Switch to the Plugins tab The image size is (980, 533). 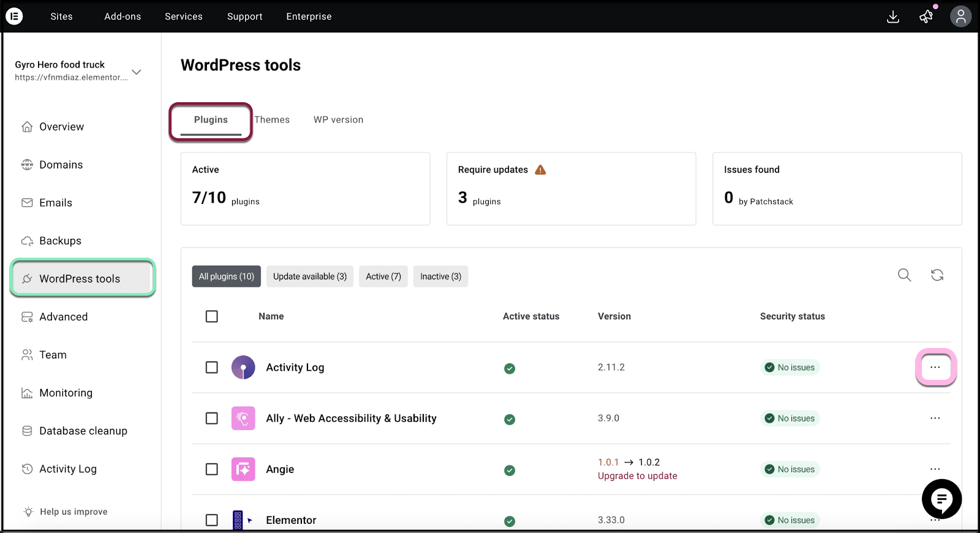(x=211, y=120)
